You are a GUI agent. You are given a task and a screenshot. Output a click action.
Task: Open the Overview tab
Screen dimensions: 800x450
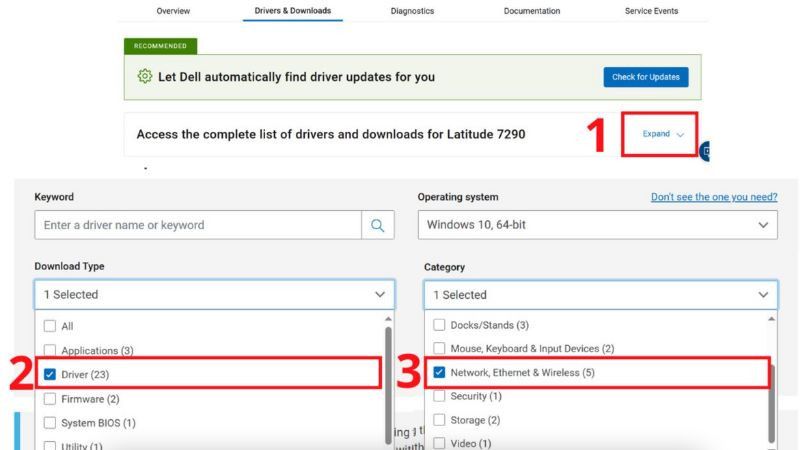pos(173,11)
